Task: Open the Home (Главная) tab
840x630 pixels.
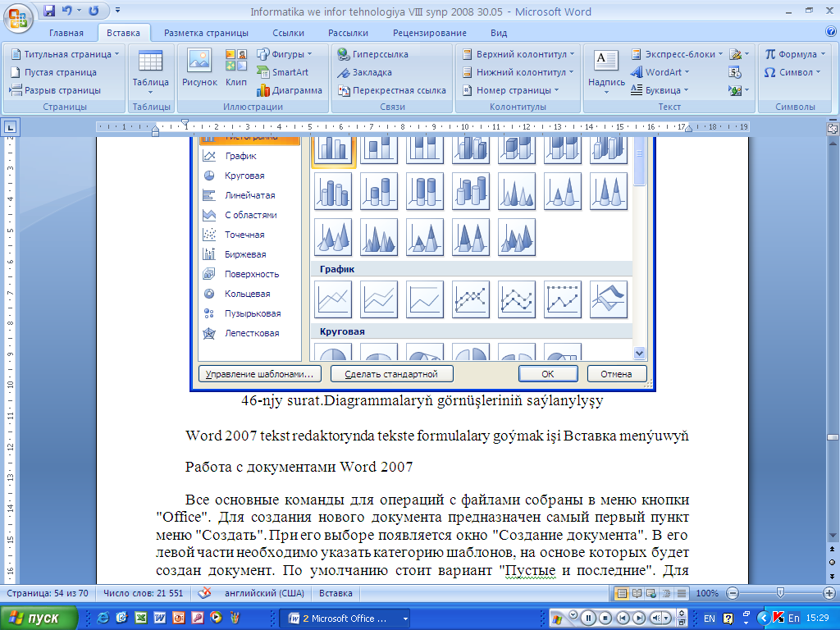Action: pyautogui.click(x=66, y=33)
